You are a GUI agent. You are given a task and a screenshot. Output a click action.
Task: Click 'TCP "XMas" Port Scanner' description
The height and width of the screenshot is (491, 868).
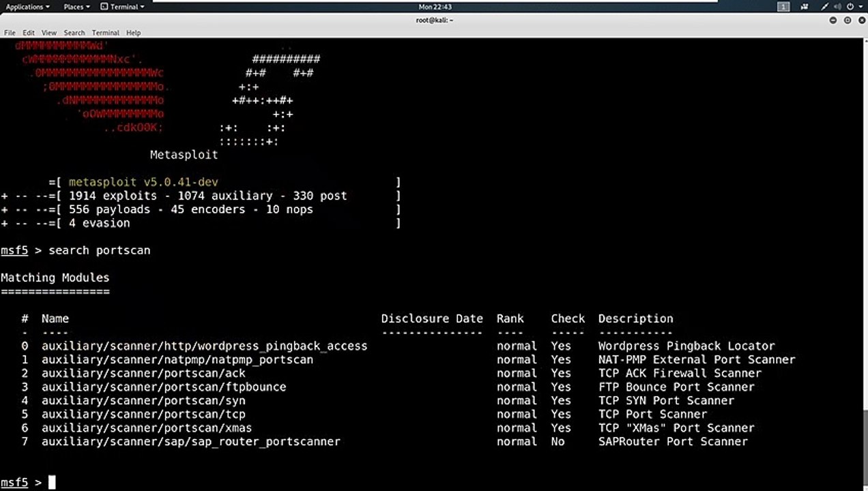click(x=676, y=428)
